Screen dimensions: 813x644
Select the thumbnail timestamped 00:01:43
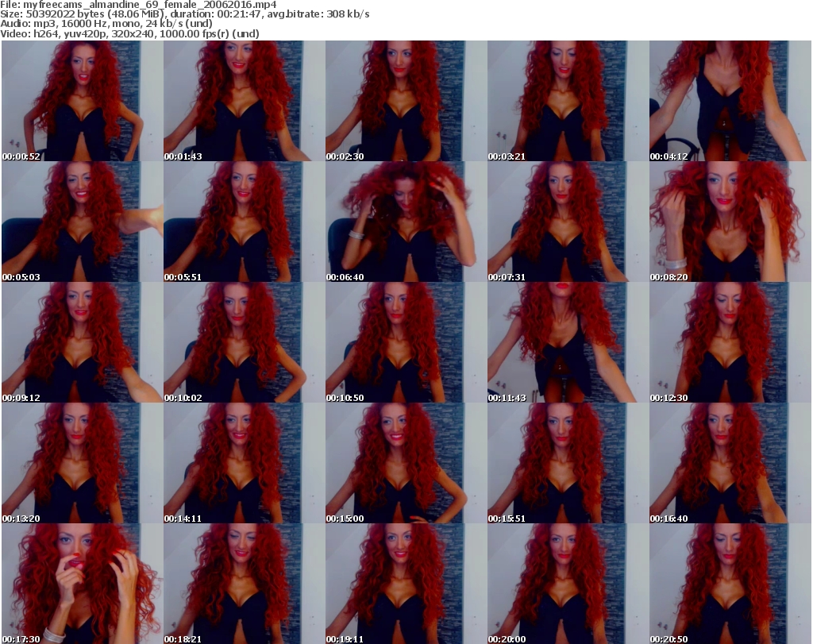245,101
